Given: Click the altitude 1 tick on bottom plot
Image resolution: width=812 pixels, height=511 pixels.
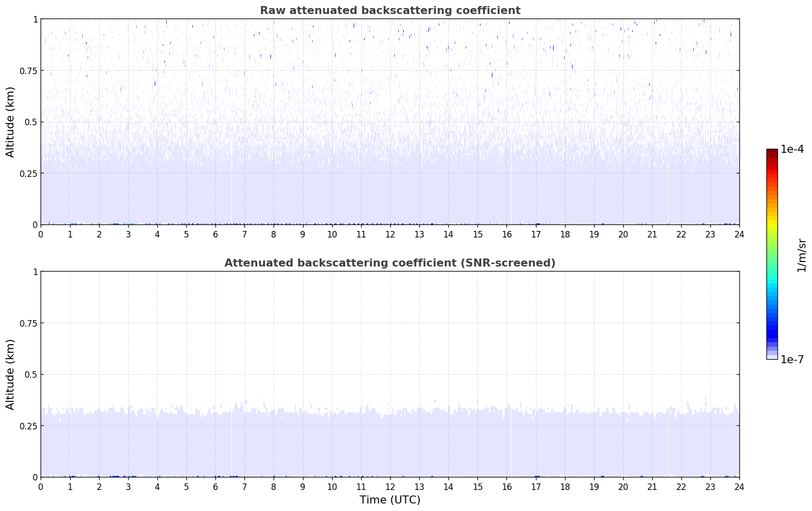Looking at the screenshot, I should [x=35, y=272].
